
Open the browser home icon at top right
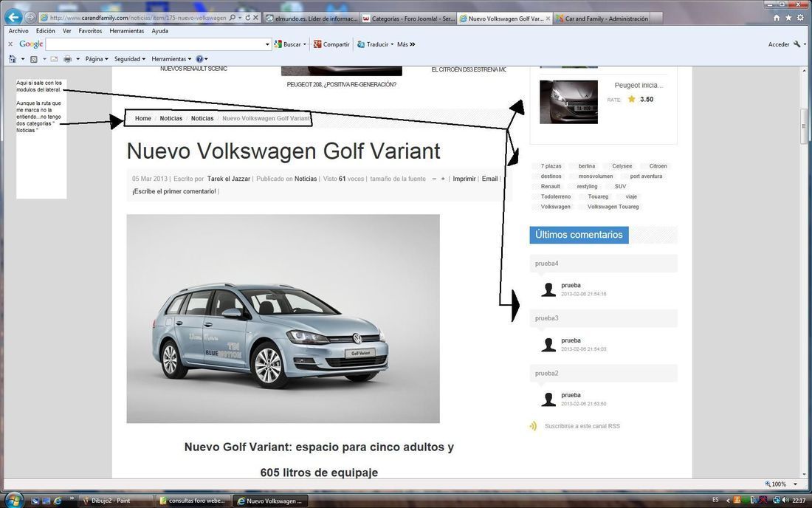click(777, 18)
